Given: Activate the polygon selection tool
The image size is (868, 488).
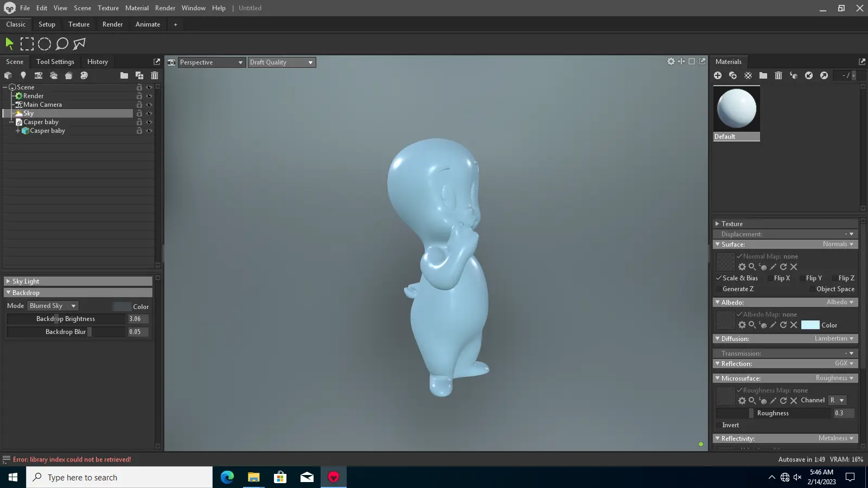Looking at the screenshot, I should 79,44.
